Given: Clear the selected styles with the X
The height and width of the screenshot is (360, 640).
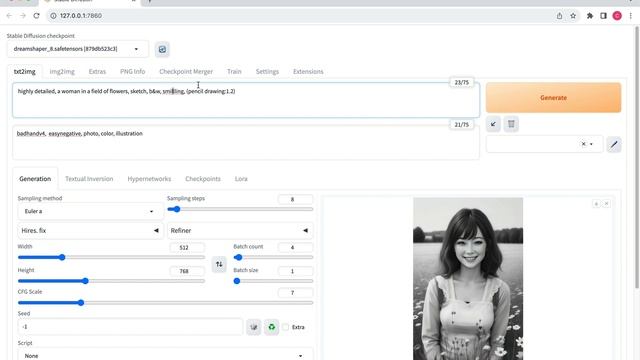Looking at the screenshot, I should pos(583,144).
